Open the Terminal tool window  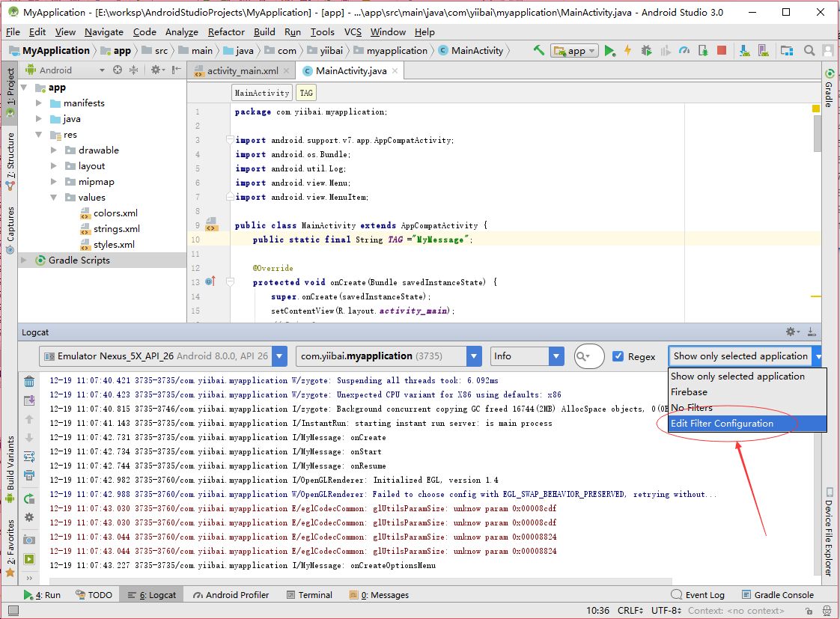click(x=308, y=595)
